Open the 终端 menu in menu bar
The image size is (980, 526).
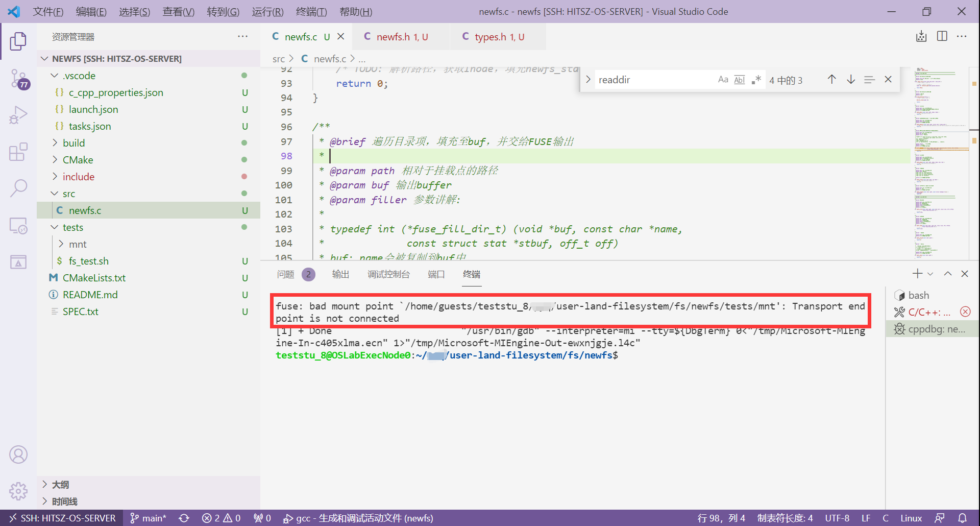tap(311, 11)
